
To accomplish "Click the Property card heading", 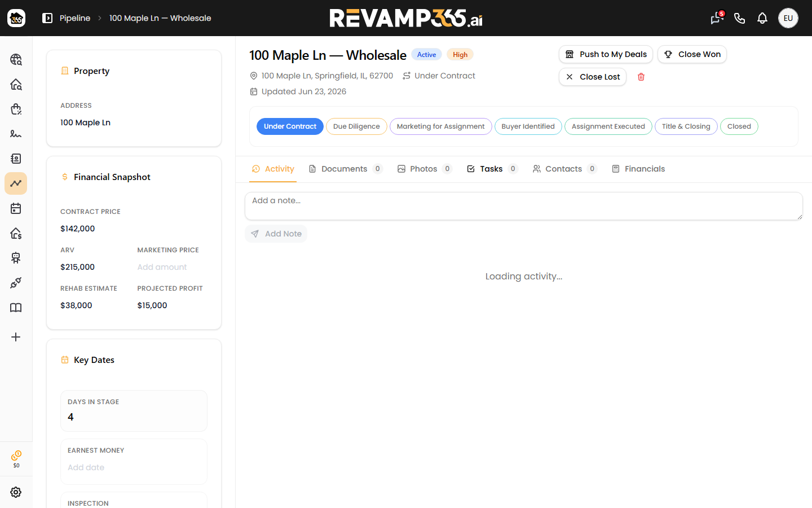I will [91, 71].
